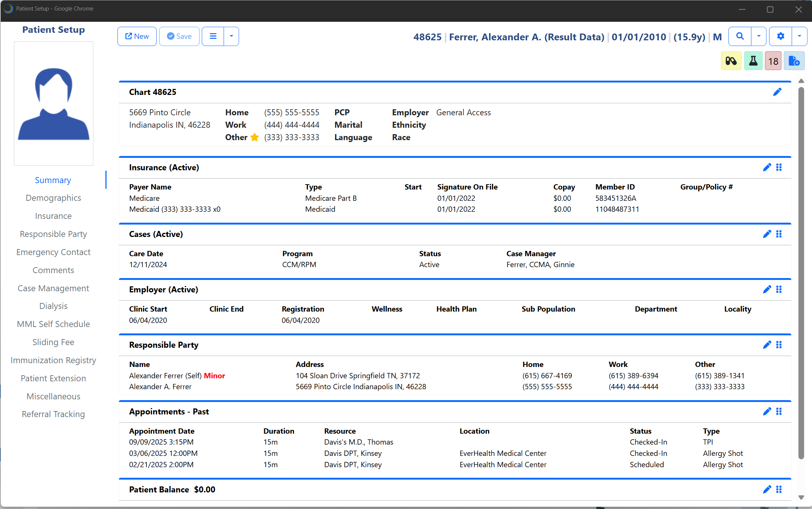Click the blue add document icon
Viewport: 812px width, 509px height.
pyautogui.click(x=794, y=61)
